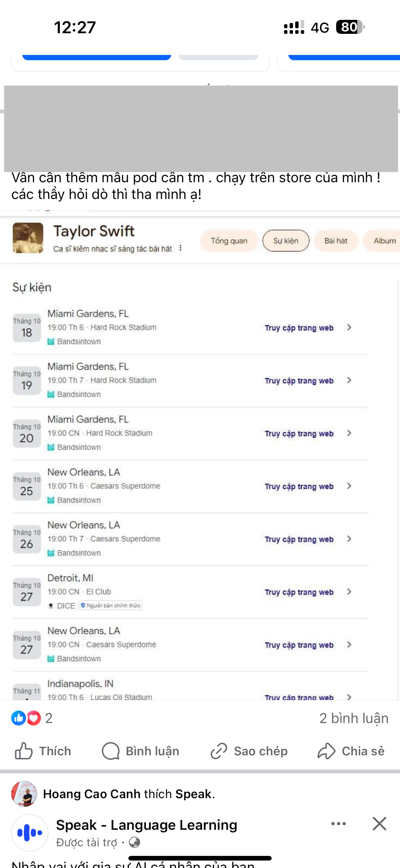Select the Sự kiện tab
The height and width of the screenshot is (868, 400).
(x=286, y=241)
